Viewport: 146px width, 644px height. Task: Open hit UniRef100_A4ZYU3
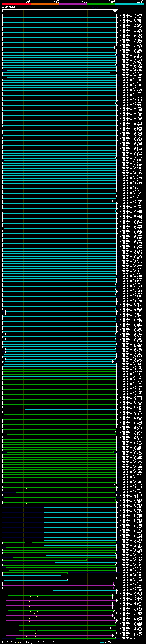point(131,15)
